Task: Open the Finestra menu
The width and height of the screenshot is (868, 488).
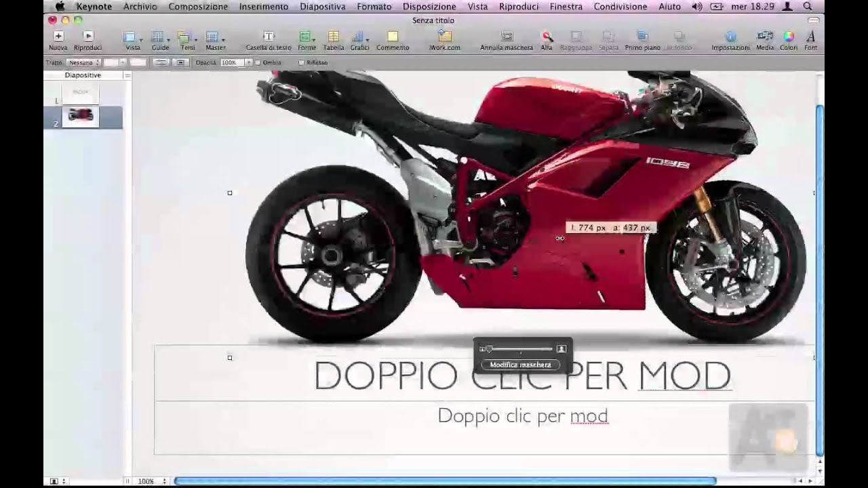Action: [x=566, y=6]
